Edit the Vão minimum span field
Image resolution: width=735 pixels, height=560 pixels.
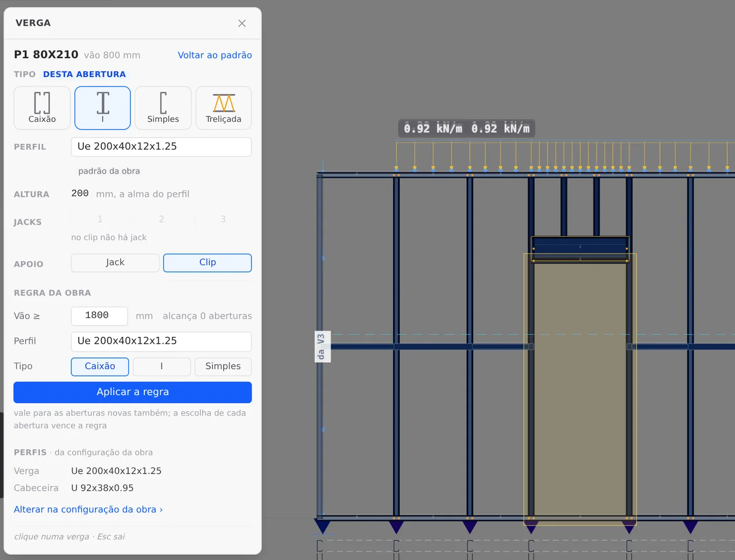99,316
